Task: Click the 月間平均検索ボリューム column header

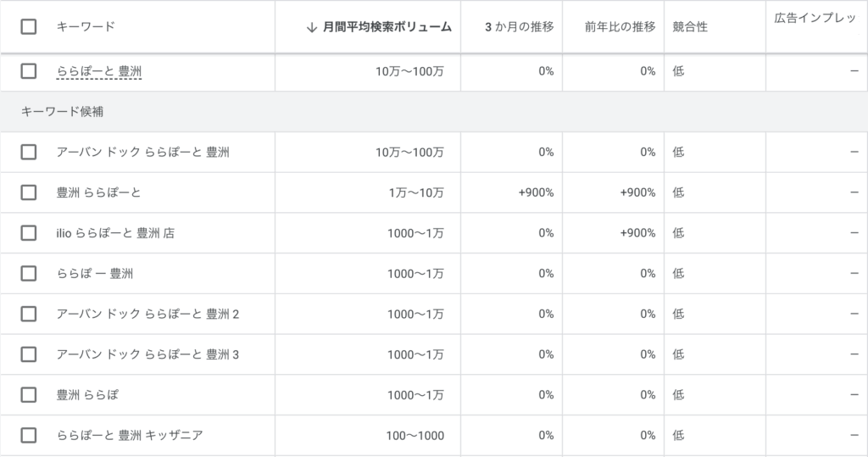Action: coord(387,27)
